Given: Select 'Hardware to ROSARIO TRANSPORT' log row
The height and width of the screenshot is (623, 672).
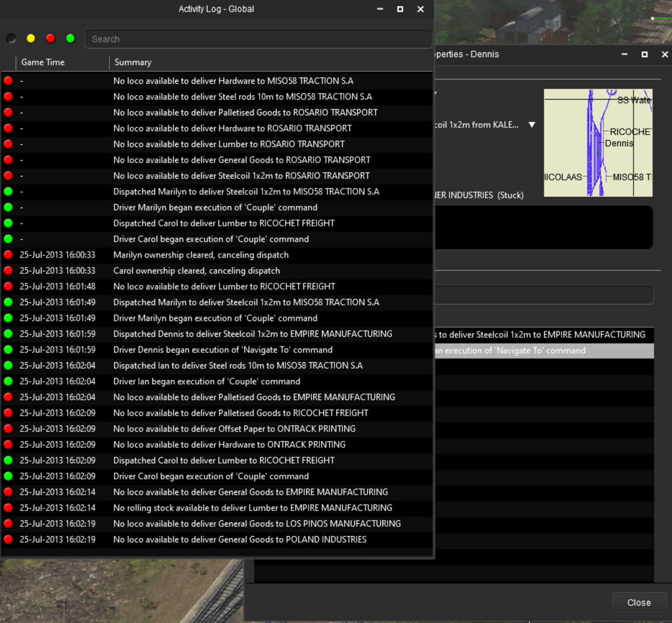Looking at the screenshot, I should 217,128.
